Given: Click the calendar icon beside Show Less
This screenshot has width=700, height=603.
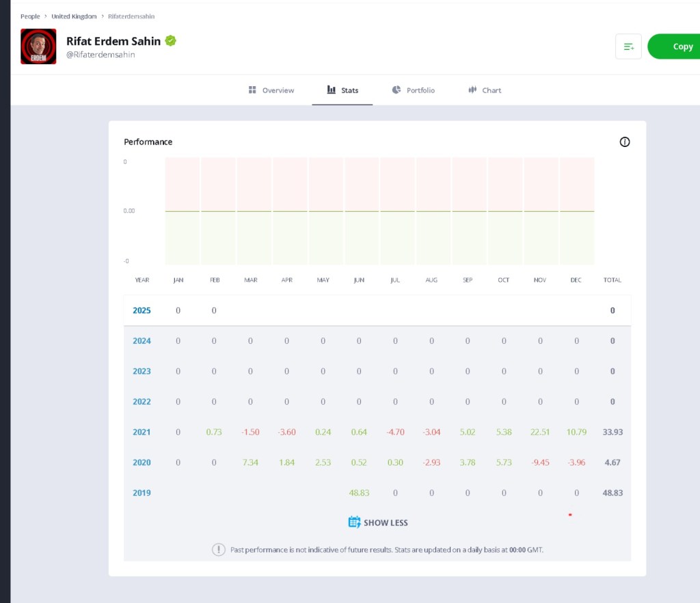Looking at the screenshot, I should pos(354,522).
